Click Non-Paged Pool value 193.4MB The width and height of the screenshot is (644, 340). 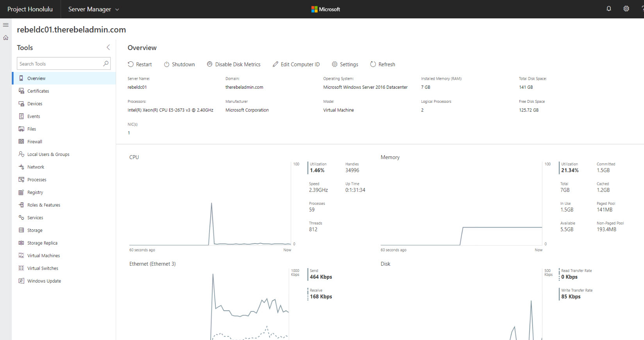(606, 229)
